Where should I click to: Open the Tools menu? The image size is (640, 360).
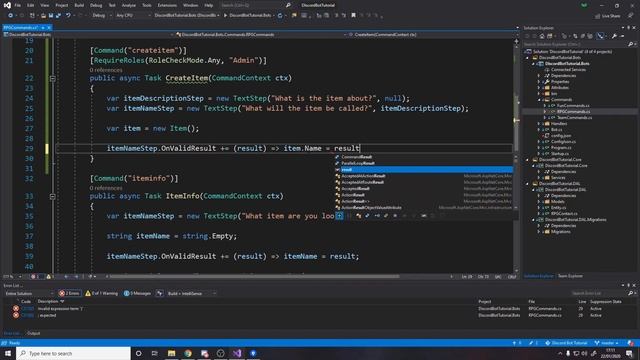coord(147,5)
